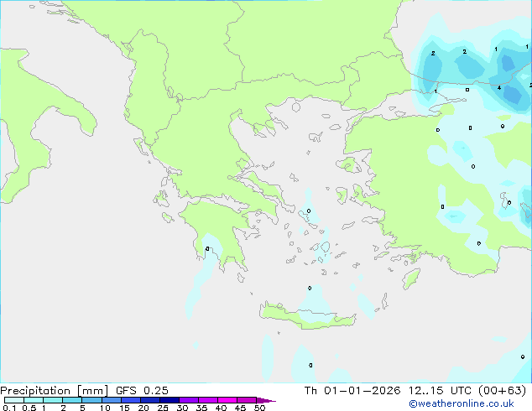Select legend swatch between 5 and 10

(91, 400)
